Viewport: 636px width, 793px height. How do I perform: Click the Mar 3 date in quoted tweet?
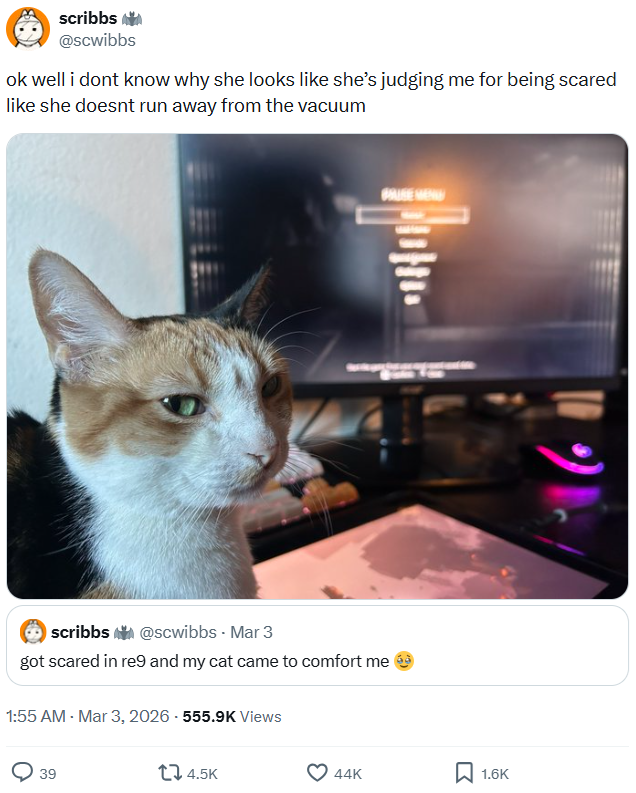[251, 632]
